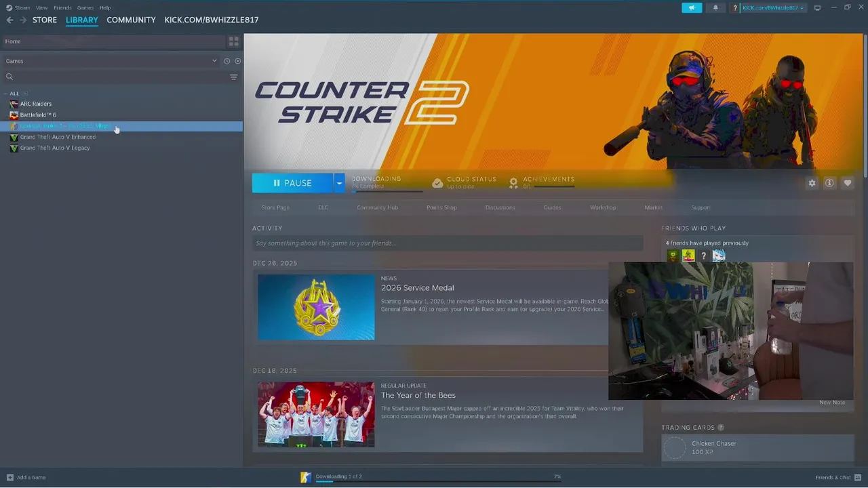The height and width of the screenshot is (488, 868).
Task: Click the library search magnifier icon
Action: point(9,77)
